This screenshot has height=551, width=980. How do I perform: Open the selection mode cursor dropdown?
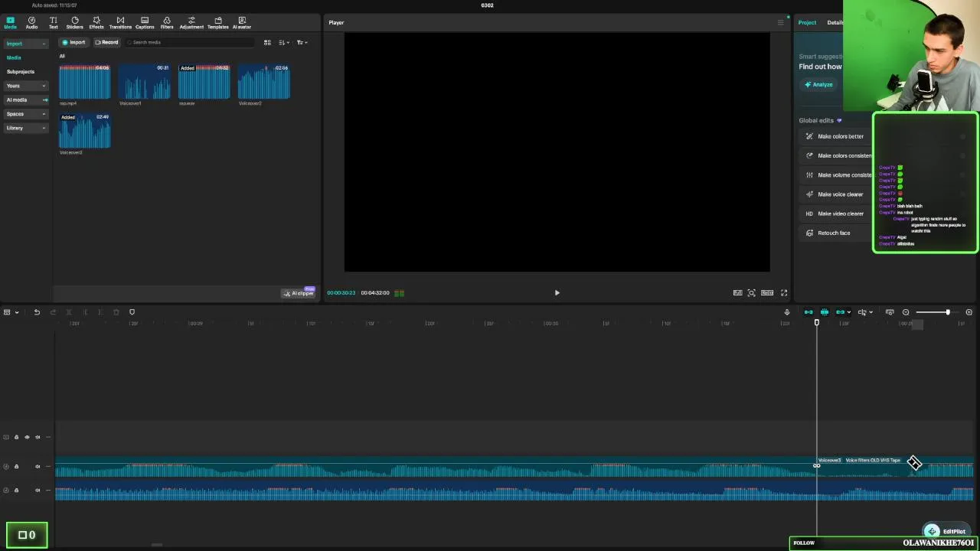click(866, 312)
